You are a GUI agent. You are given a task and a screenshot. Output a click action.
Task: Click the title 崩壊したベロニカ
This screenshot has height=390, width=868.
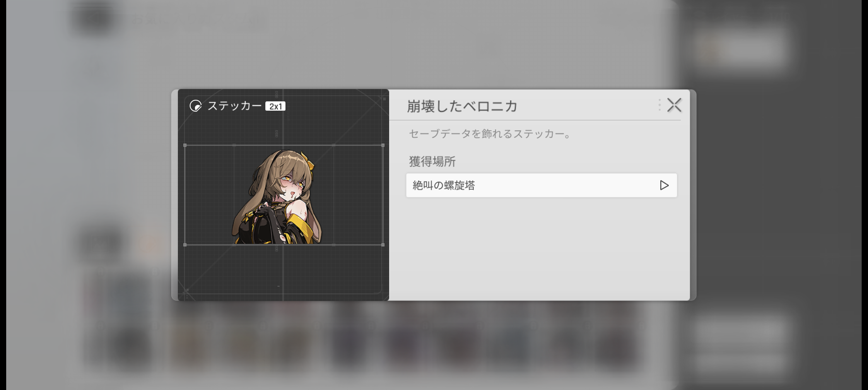pyautogui.click(x=462, y=106)
